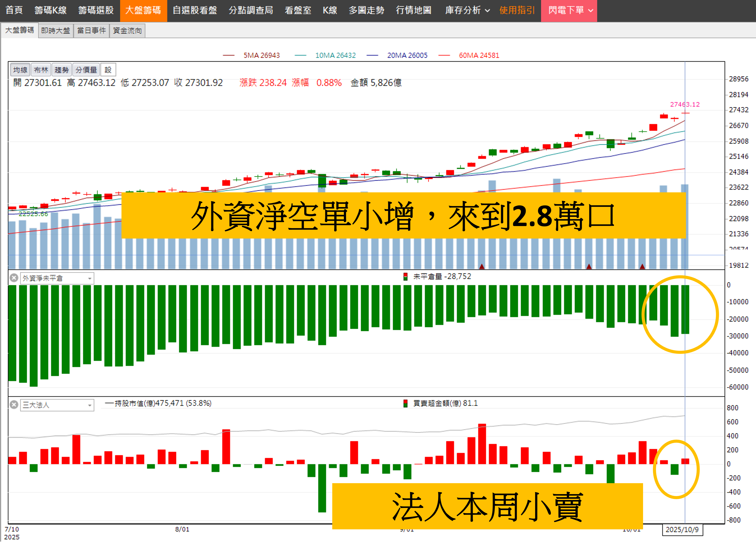The width and height of the screenshot is (756, 544).
Task: Click the 60MA red legend line
Action: tap(444, 55)
